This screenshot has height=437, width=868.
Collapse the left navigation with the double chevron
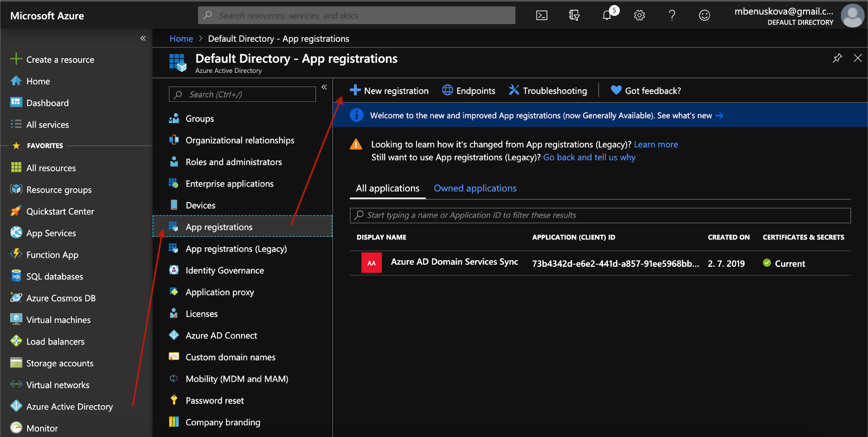coord(143,38)
